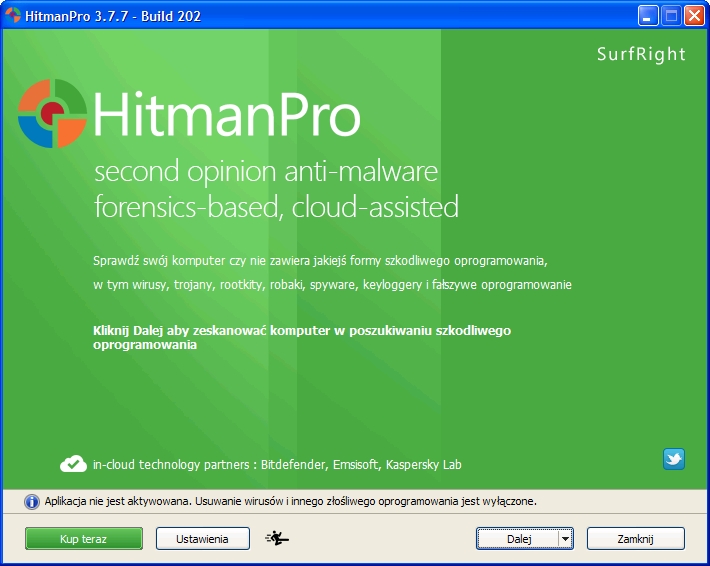710x566 pixels.
Task: Minimize the HitmanPro window
Action: 649,15
